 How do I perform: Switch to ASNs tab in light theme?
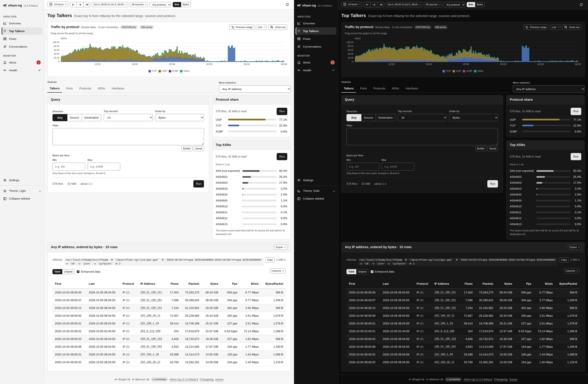coord(101,88)
